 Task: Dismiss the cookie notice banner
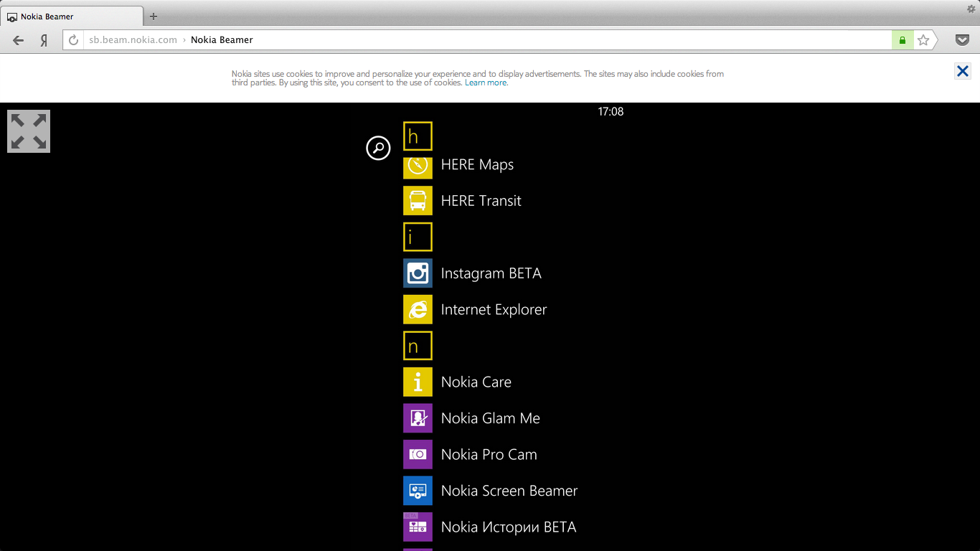point(963,71)
